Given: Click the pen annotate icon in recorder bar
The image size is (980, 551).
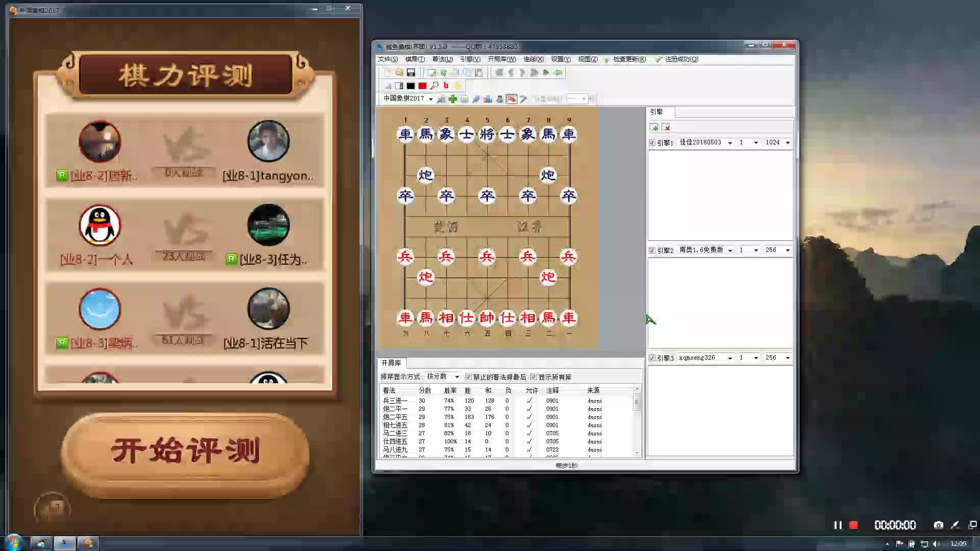Looking at the screenshot, I should point(955,525).
